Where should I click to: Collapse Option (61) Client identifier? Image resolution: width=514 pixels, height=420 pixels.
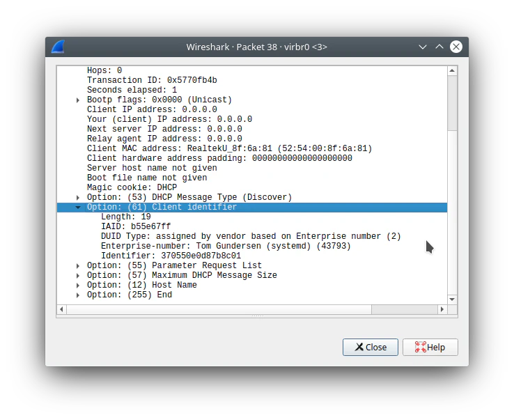pyautogui.click(x=78, y=207)
